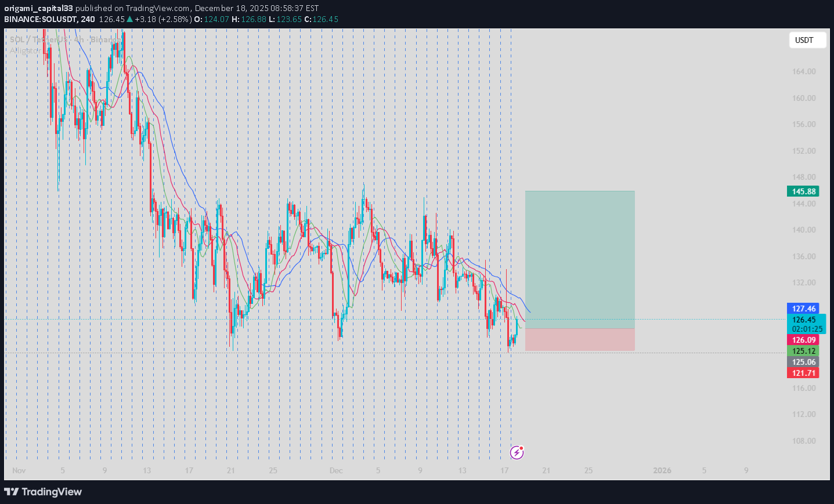The width and height of the screenshot is (834, 504).
Task: Click the 2026 marker on time axis
Action: coord(662,470)
